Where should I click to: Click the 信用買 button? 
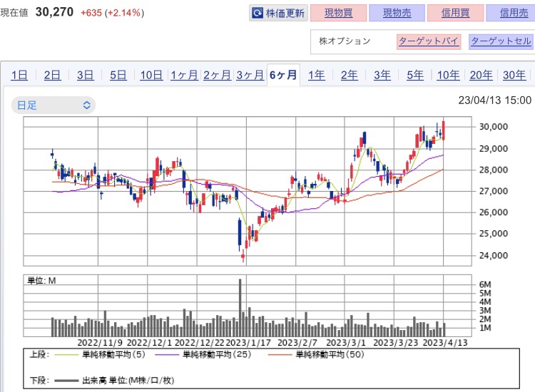coord(455,13)
